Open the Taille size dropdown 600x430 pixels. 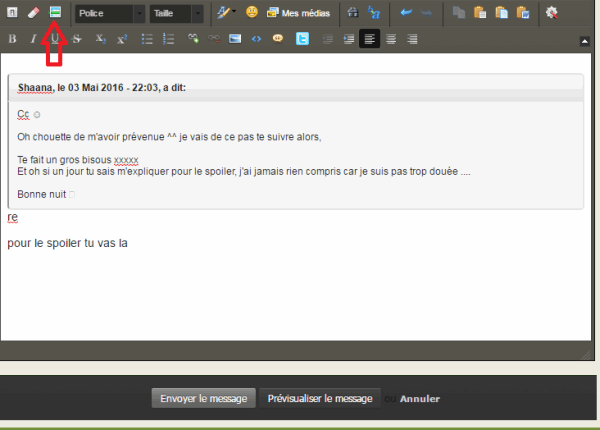(x=176, y=13)
